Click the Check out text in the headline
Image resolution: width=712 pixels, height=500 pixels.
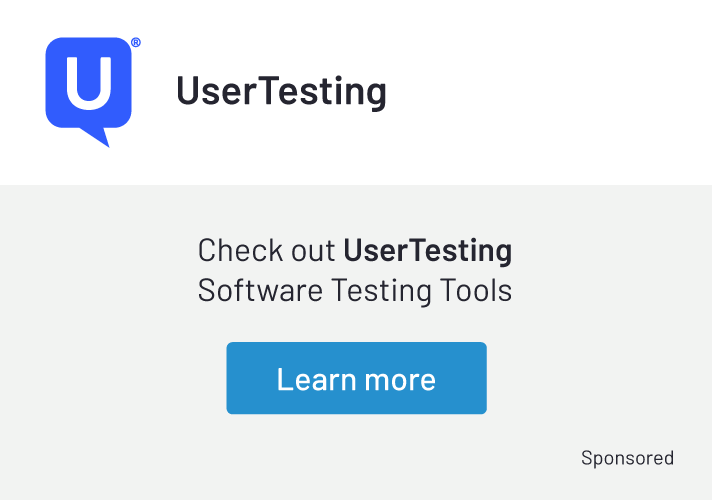[267, 250]
